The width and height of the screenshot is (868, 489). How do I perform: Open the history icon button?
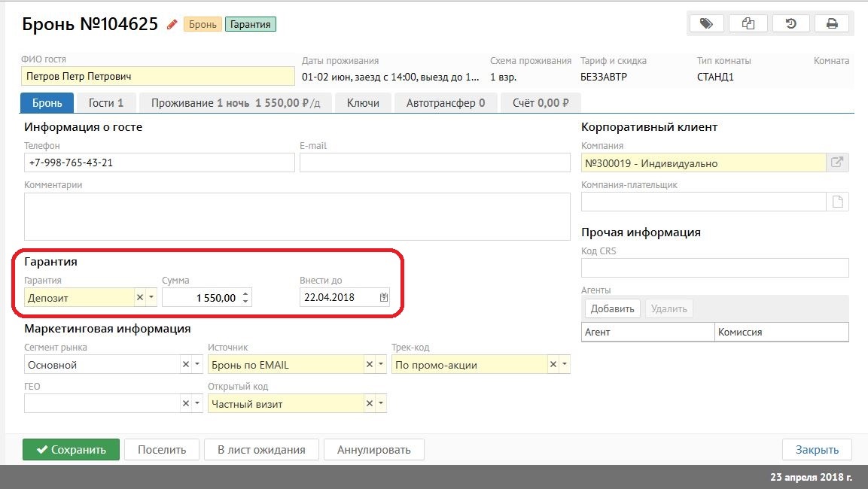[x=790, y=24]
